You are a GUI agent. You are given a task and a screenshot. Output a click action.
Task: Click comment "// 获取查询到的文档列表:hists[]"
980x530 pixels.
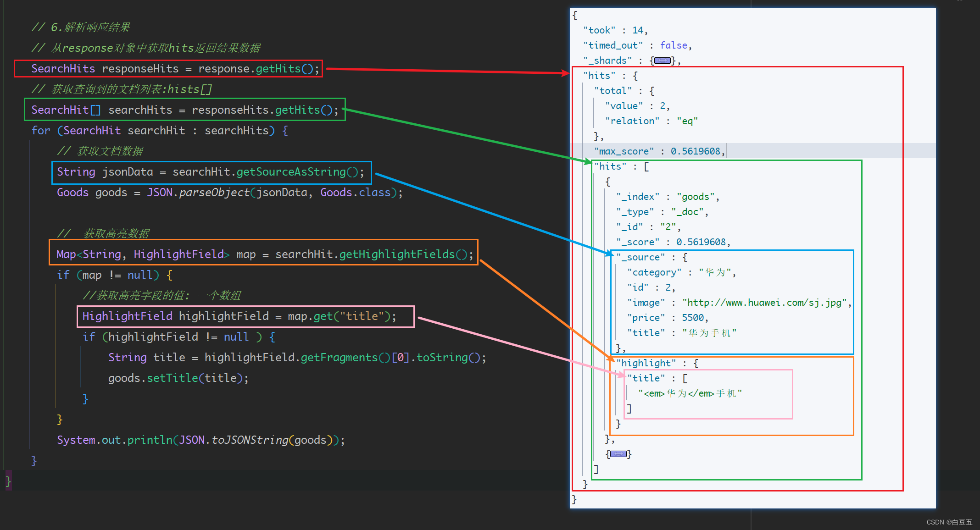point(122,89)
